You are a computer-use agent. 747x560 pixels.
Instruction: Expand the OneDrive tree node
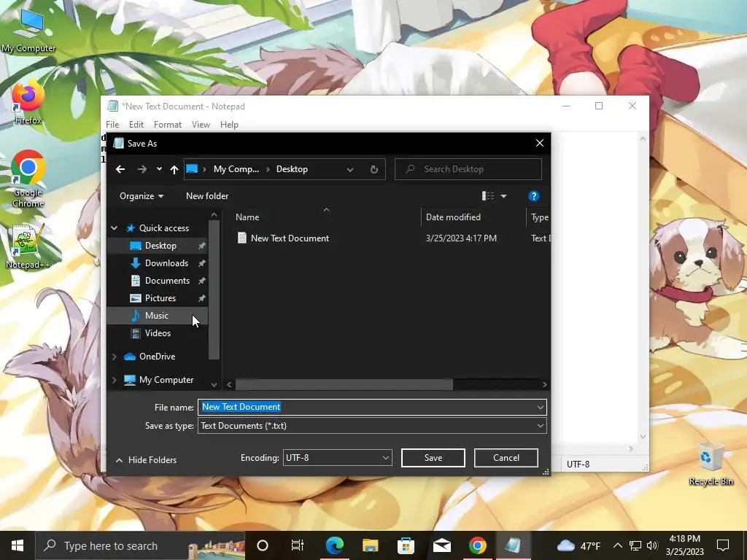115,357
